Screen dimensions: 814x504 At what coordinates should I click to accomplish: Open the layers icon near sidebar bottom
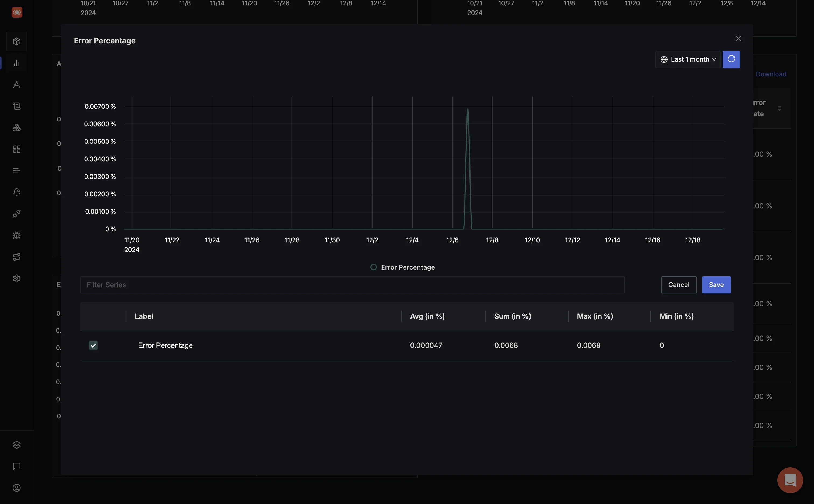[x=17, y=445]
